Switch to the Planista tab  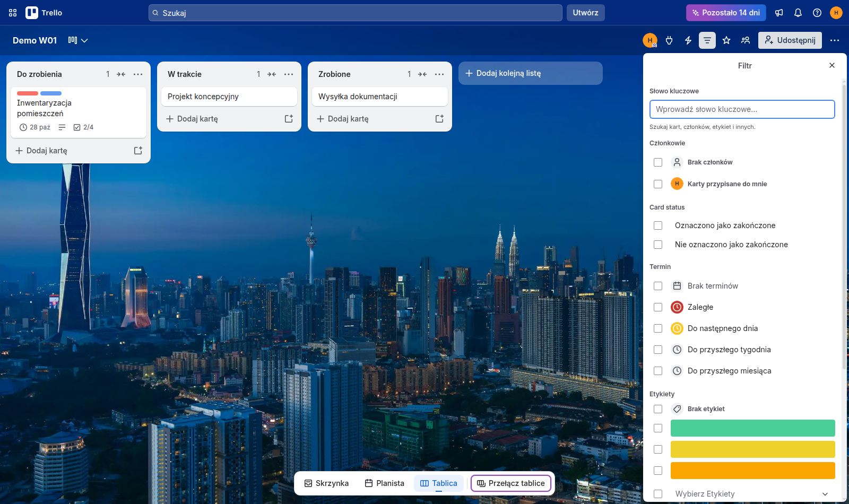click(x=384, y=483)
